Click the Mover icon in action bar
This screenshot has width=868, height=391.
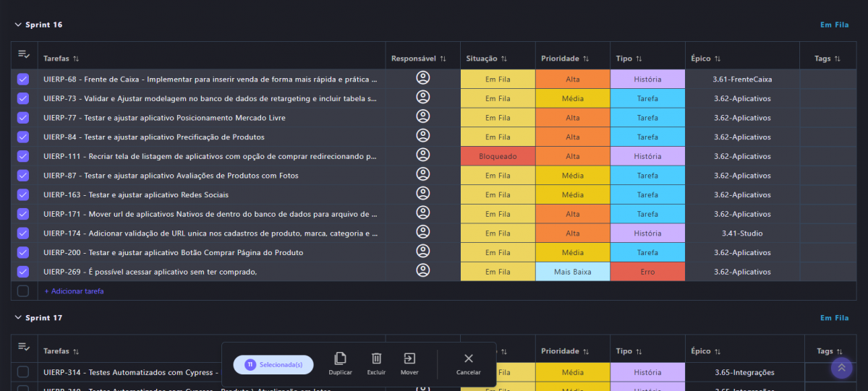pyautogui.click(x=409, y=358)
